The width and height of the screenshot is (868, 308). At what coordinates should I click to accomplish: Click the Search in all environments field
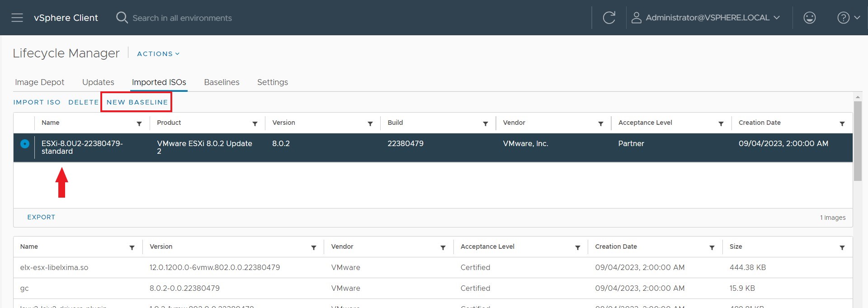coord(182,18)
